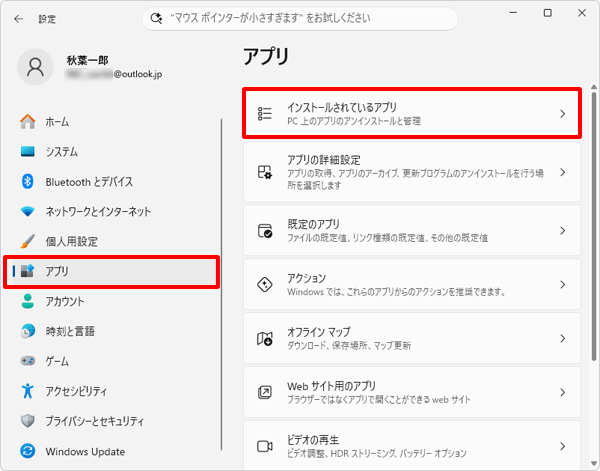Click the accessibility figure icon
Screen dimensions: 600x471
28,391
